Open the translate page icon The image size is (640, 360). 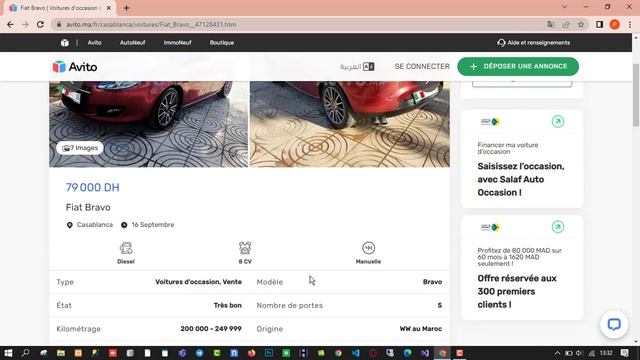(551, 24)
